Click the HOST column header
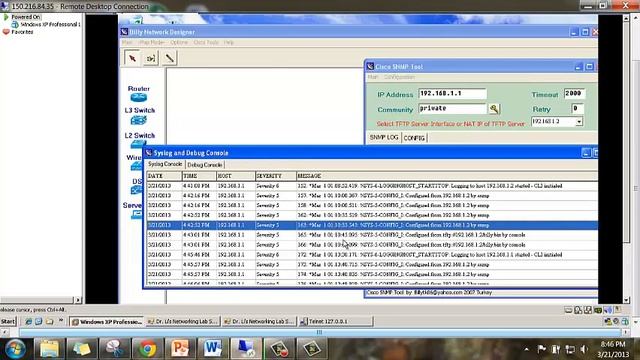640x360 pixels. [236, 176]
